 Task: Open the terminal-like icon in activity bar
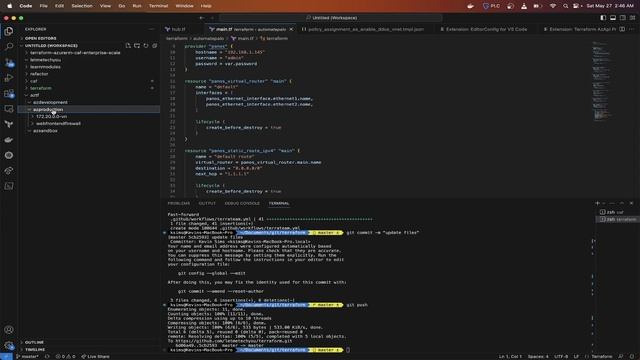(x=9, y=186)
